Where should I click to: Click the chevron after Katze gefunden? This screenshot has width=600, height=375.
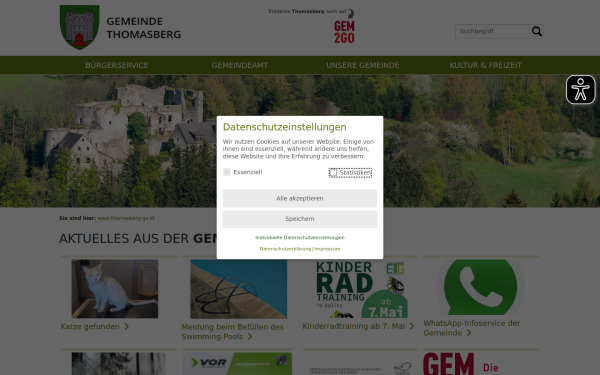pos(127,326)
